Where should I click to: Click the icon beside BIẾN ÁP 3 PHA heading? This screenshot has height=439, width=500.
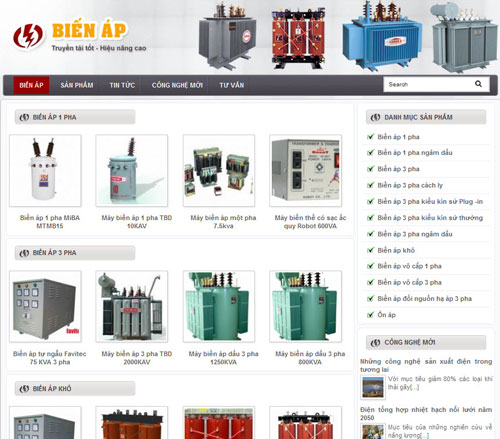pos(24,253)
